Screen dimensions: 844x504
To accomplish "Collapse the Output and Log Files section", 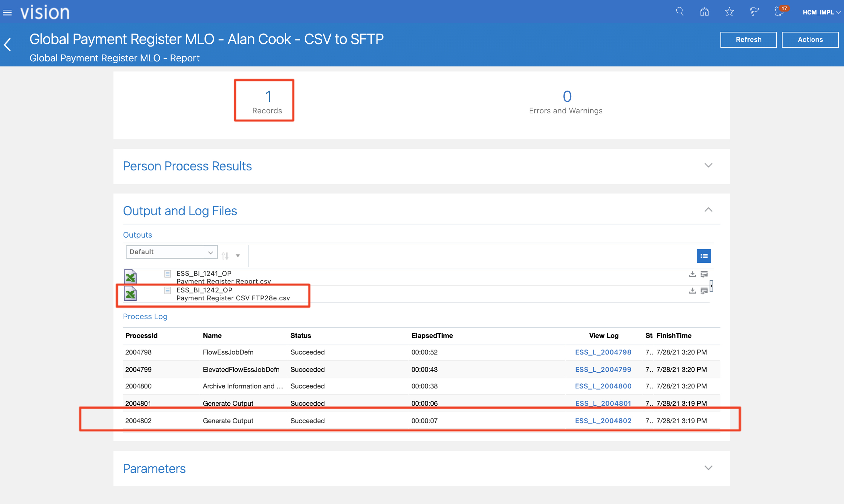I will (708, 210).
